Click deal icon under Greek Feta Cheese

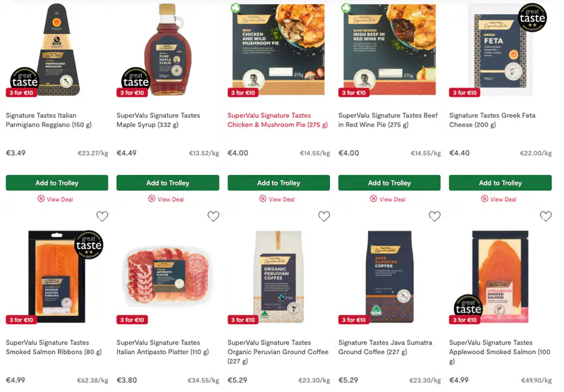point(484,199)
